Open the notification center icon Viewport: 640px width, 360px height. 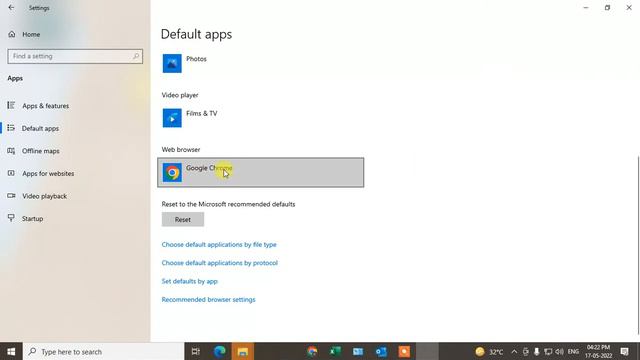point(624,351)
